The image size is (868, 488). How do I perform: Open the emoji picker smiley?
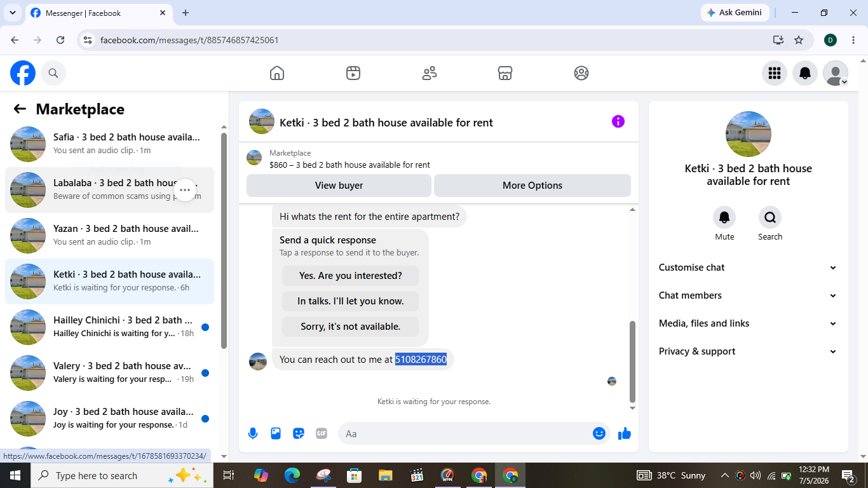pyautogui.click(x=599, y=433)
